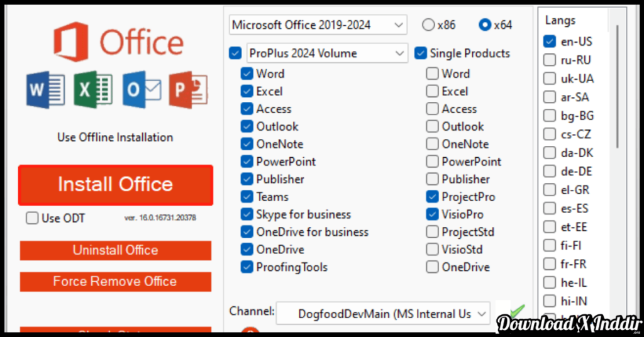Uncheck the ProofingTools checkbox
The image size is (644, 337).
coord(247,267)
